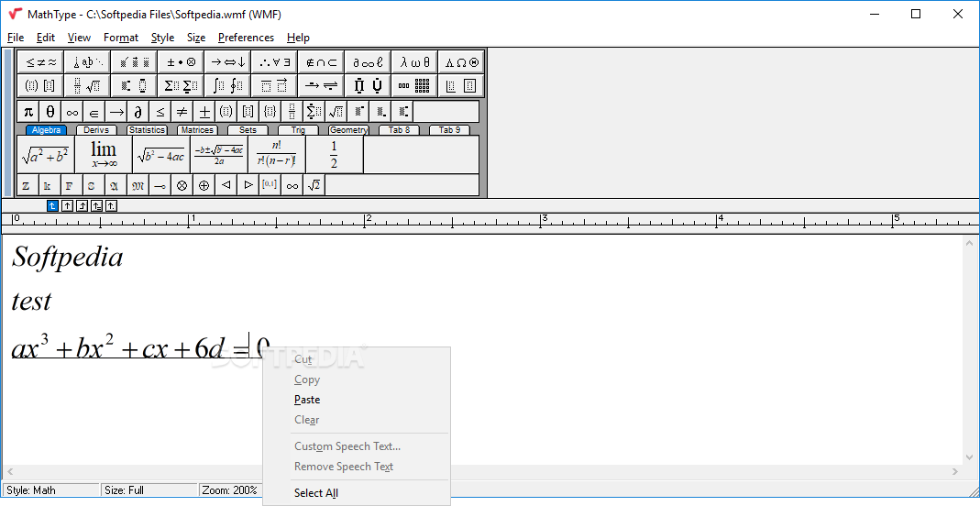Open the summation templates palette
The height and width of the screenshot is (506, 980).
(181, 85)
